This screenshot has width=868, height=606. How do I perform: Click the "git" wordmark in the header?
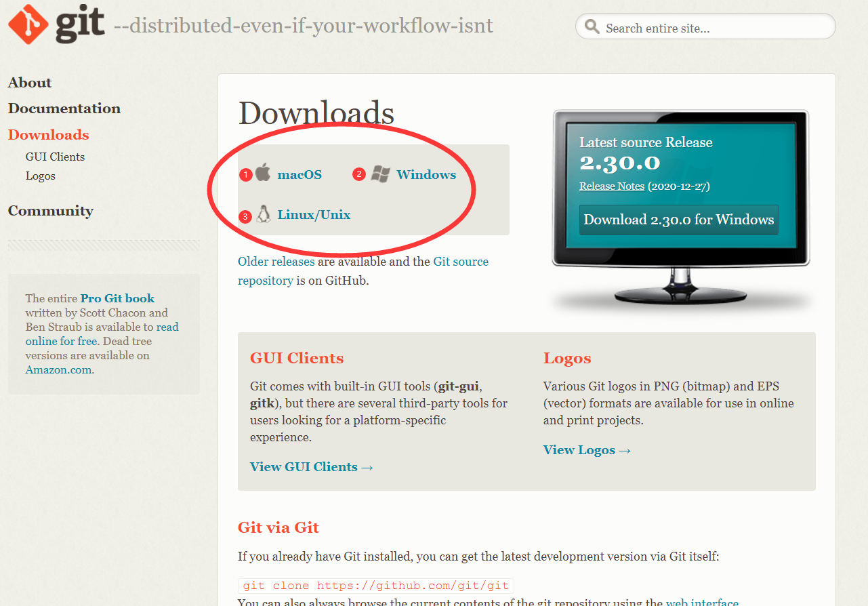tap(80, 24)
